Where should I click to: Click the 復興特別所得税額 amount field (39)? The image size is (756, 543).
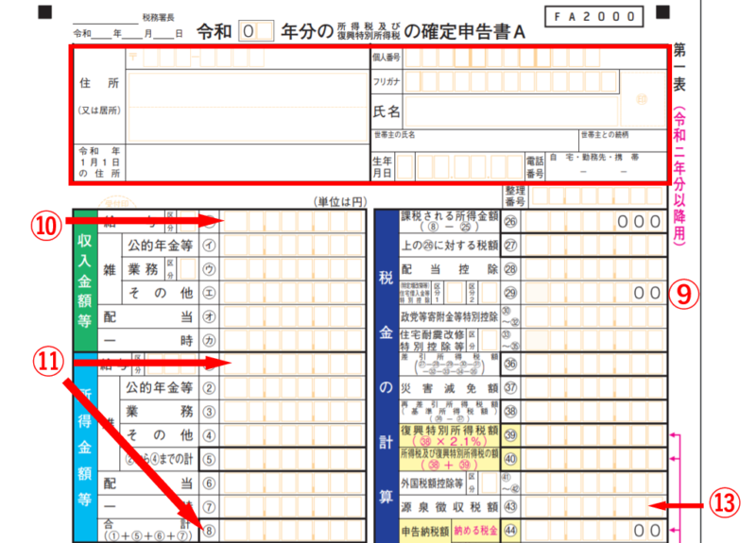click(595, 434)
